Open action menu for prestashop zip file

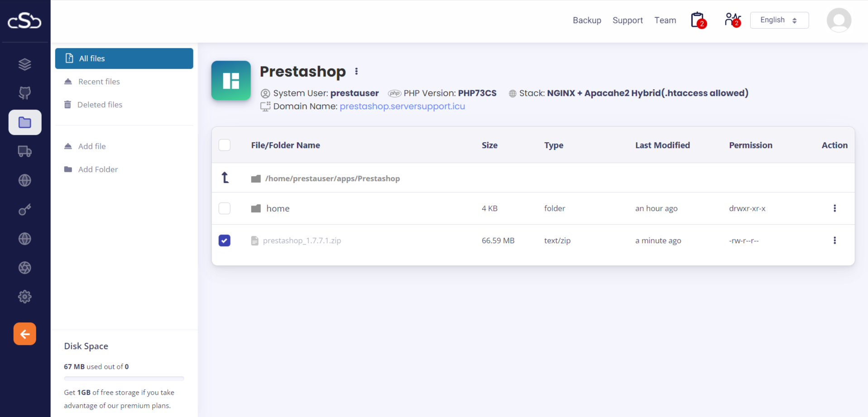(834, 240)
